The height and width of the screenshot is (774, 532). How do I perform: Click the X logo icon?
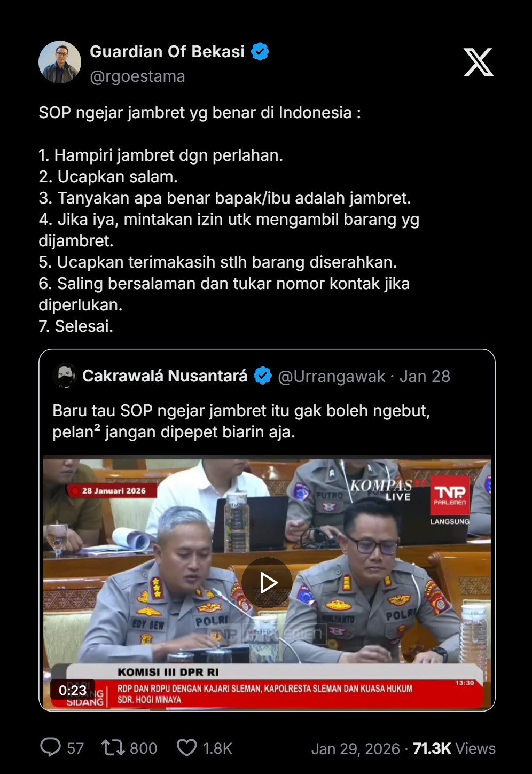478,62
